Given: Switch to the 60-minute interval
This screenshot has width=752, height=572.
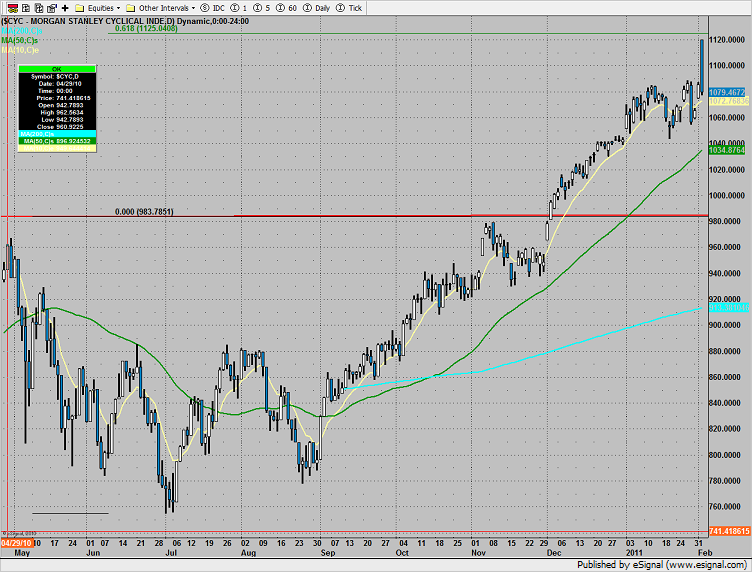Looking at the screenshot, I should click(x=286, y=8).
